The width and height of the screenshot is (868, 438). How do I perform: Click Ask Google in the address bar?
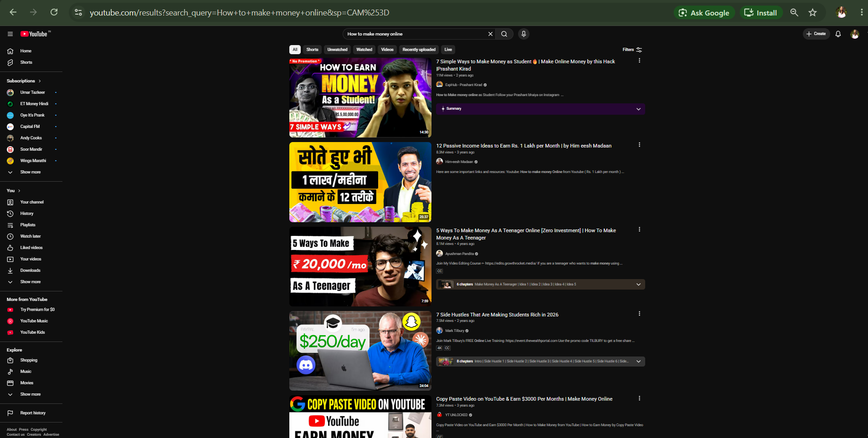(x=704, y=13)
